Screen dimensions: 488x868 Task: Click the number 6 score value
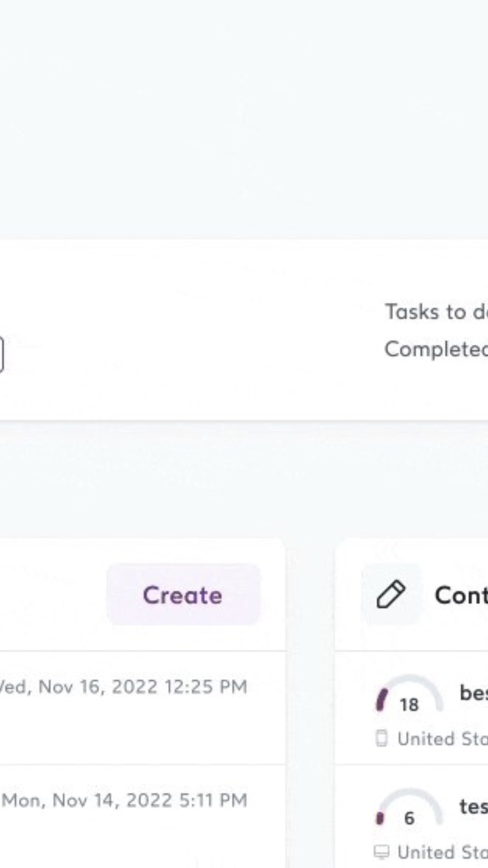click(x=409, y=818)
